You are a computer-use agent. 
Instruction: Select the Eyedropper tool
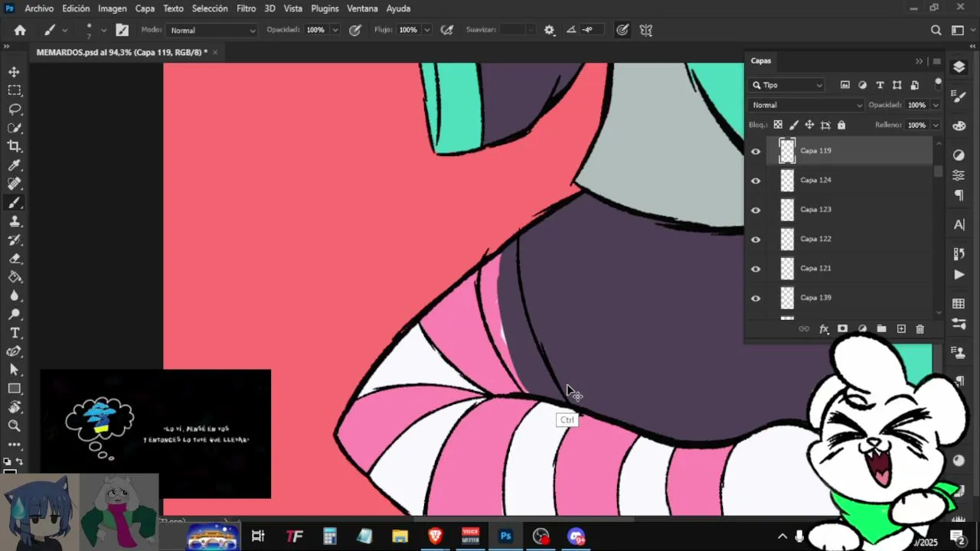click(15, 165)
